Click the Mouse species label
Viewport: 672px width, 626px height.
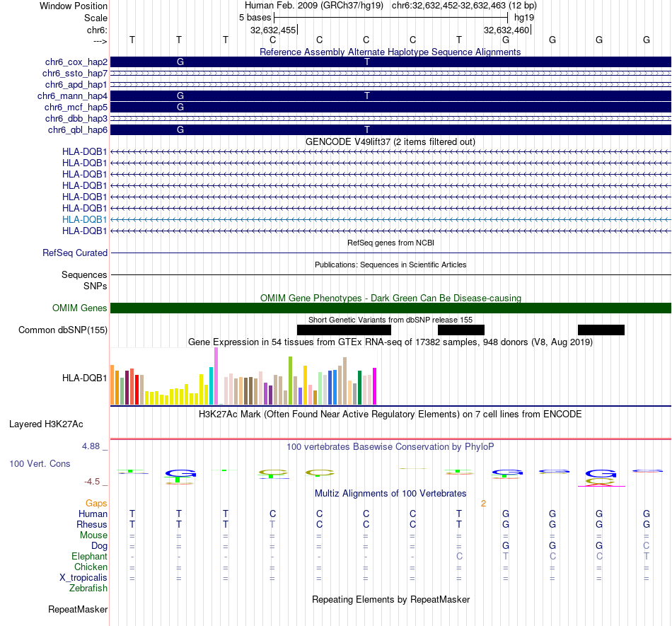(93, 535)
